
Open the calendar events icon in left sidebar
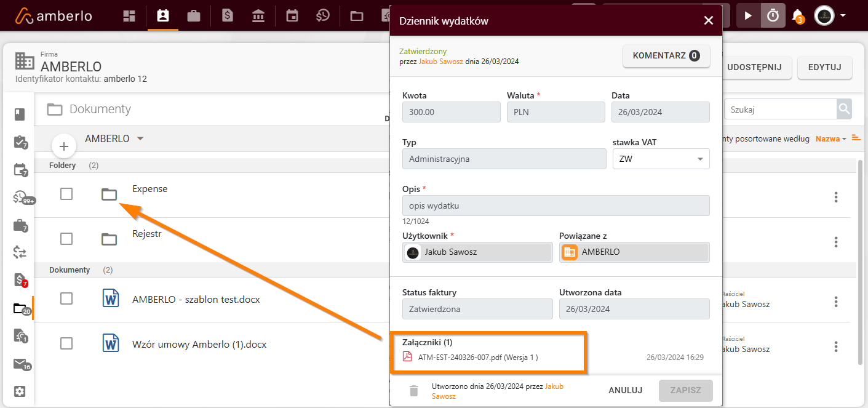tap(20, 170)
